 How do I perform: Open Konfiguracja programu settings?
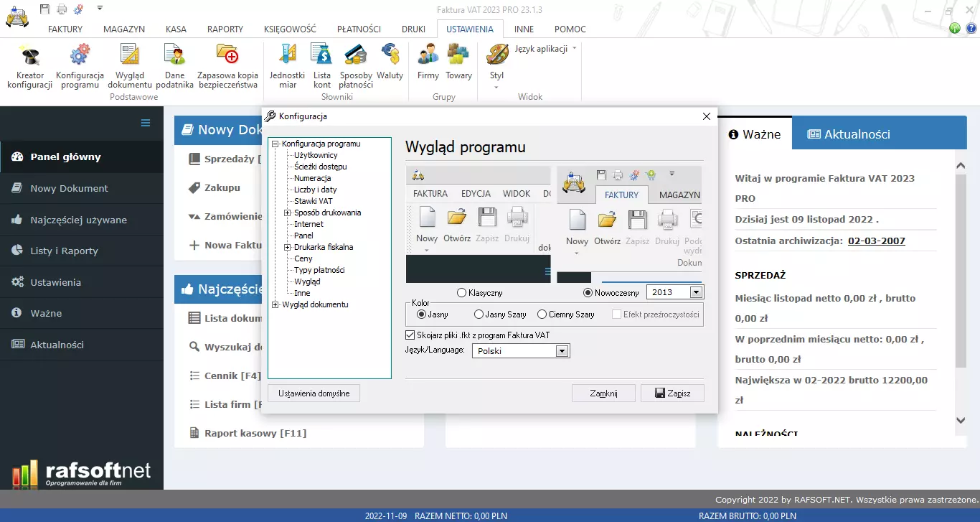coord(79,65)
